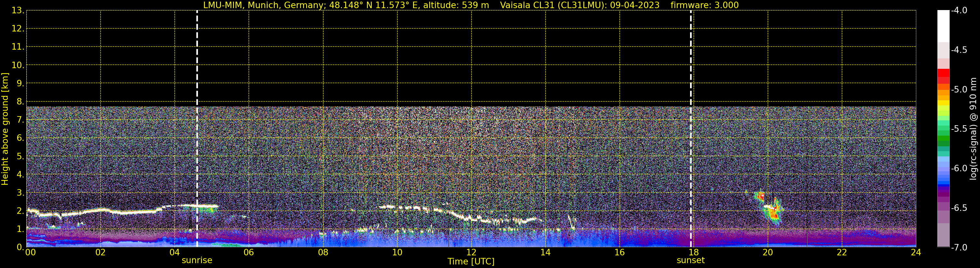980x268 pixels.
Task: Click the time axis tick '18'
Action: pyautogui.click(x=694, y=252)
